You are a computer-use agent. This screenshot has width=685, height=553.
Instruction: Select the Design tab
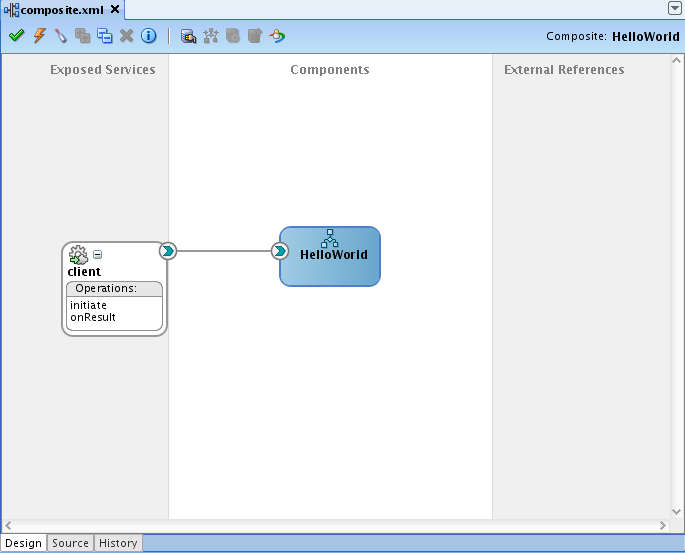point(23,543)
